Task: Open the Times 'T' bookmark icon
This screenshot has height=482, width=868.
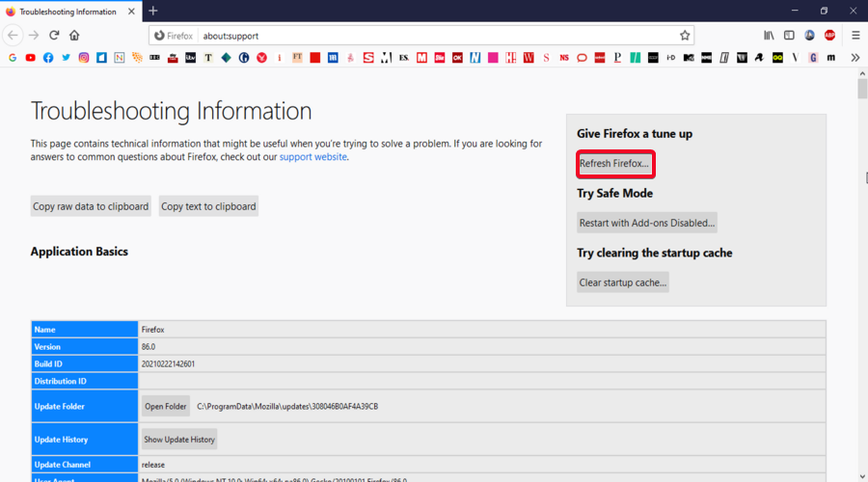Action: (208, 58)
